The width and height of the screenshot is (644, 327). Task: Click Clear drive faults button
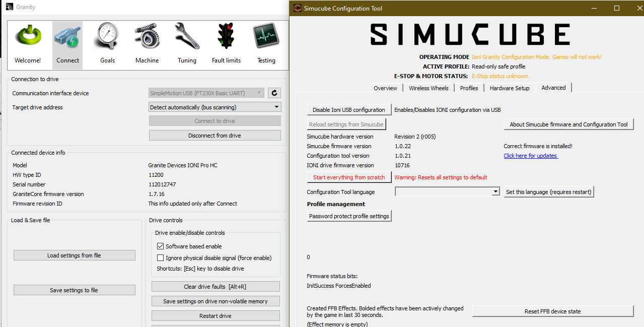click(216, 287)
